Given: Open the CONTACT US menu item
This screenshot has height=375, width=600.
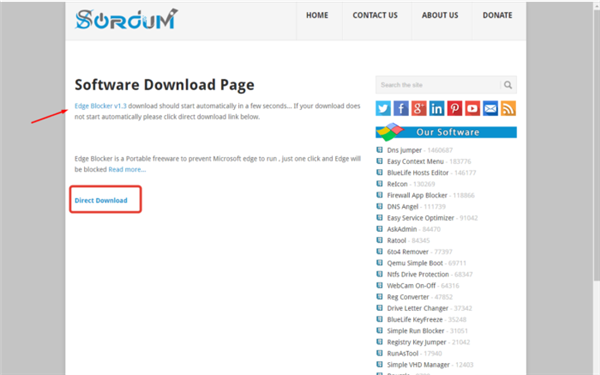Looking at the screenshot, I should click(x=375, y=15).
